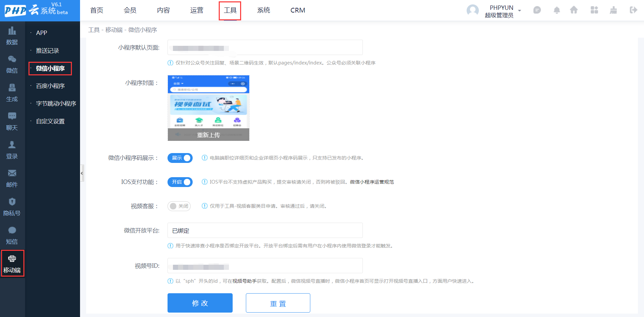Open the 内容 top menu
This screenshot has width=644, height=317.
pos(163,11)
